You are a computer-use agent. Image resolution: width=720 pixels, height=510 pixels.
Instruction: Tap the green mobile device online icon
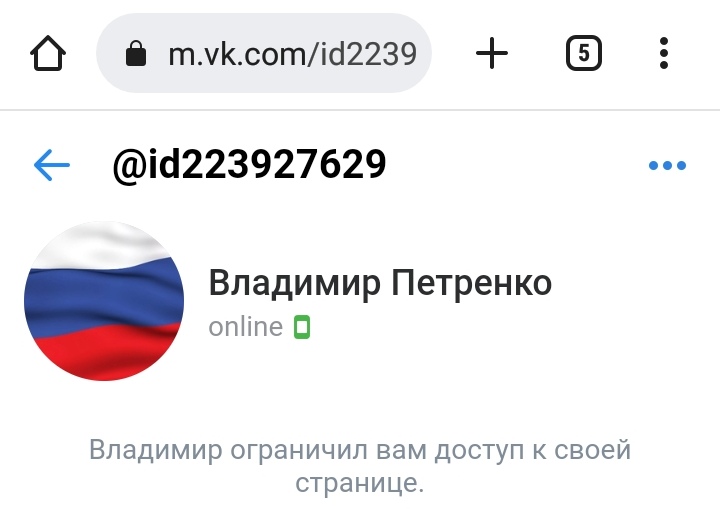[302, 327]
